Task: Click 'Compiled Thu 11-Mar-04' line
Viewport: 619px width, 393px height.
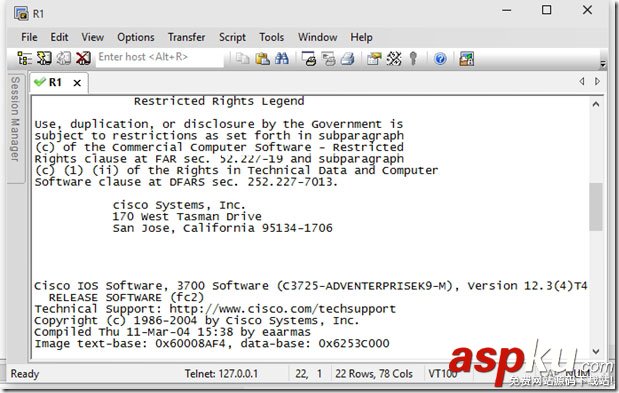Action: click(173, 332)
